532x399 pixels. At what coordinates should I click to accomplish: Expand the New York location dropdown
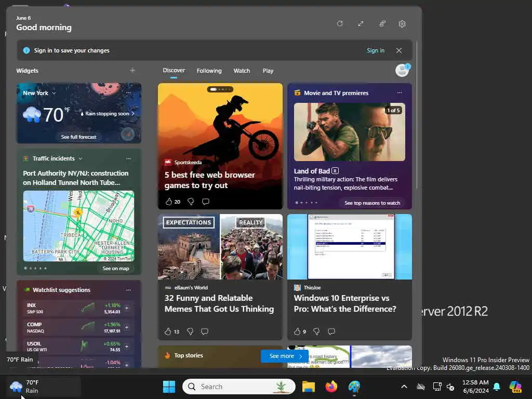[x=54, y=93]
